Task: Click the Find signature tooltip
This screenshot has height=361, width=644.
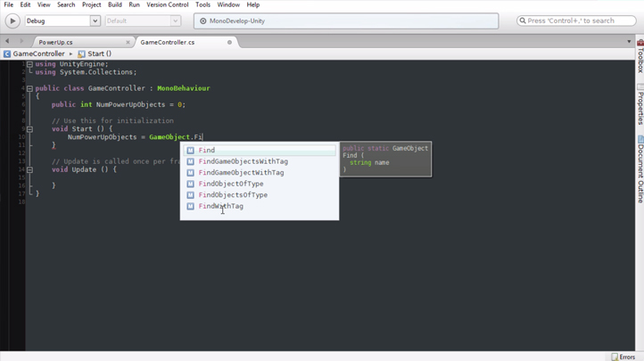Action: coord(385,160)
